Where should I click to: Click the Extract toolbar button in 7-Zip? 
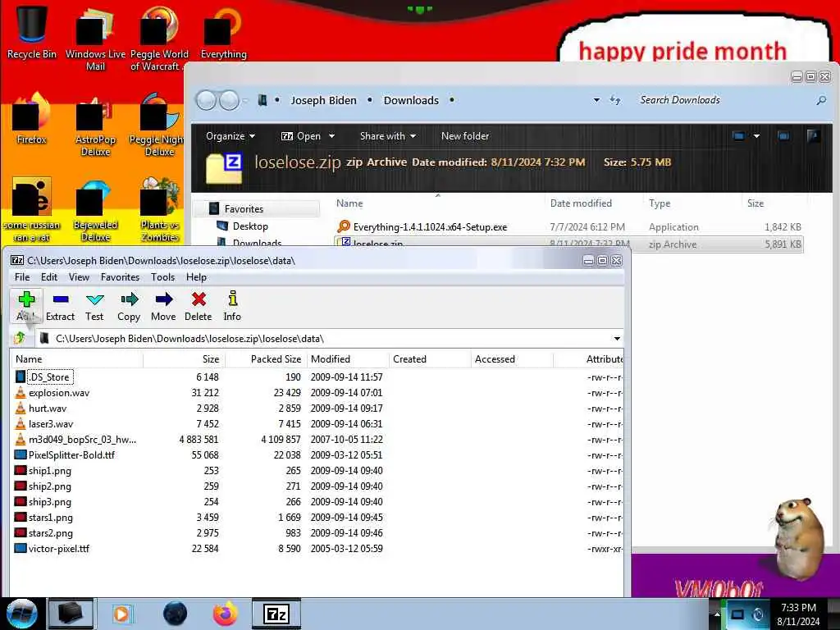point(60,306)
